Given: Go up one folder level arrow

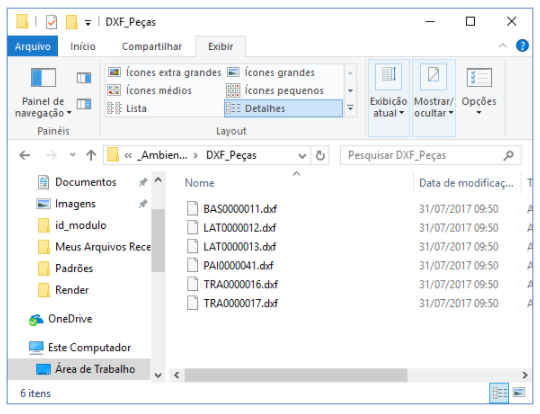Looking at the screenshot, I should tap(91, 156).
